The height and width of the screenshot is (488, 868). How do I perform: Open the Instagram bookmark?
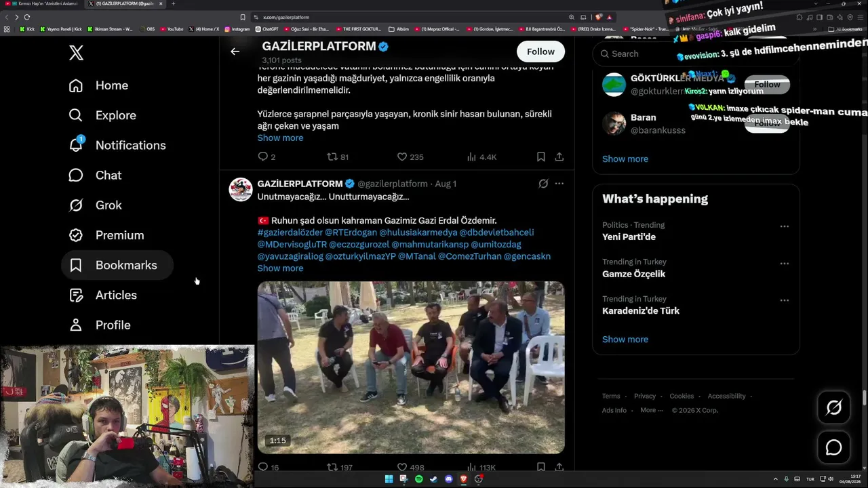pos(237,29)
